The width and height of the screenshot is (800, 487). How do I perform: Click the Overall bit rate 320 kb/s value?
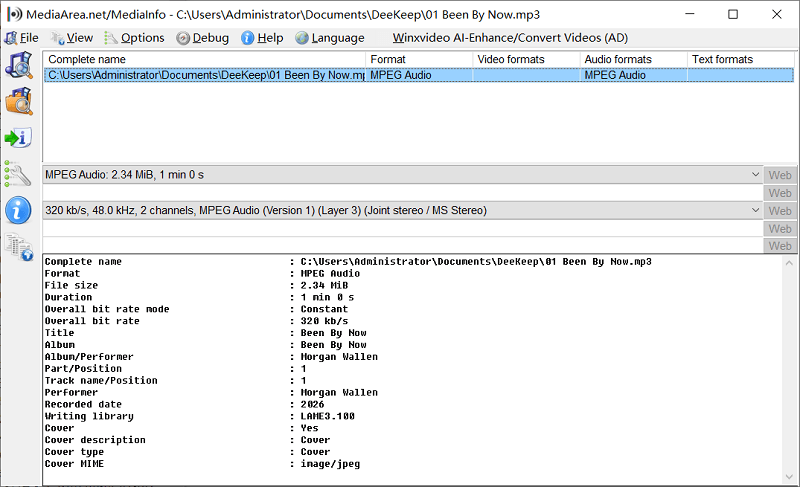[324, 321]
